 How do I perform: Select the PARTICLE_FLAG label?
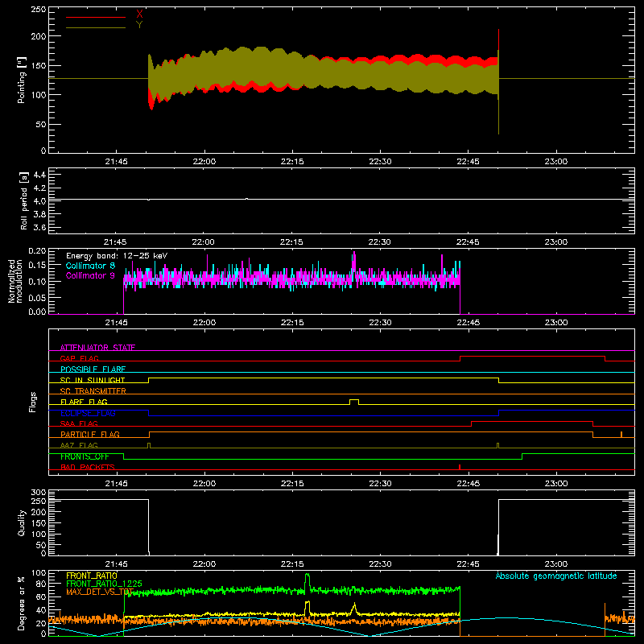click(90, 434)
